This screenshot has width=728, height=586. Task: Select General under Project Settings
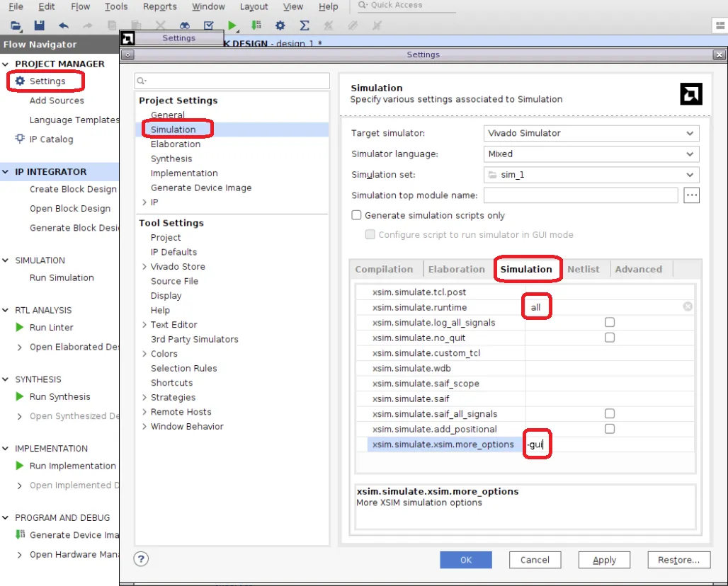tap(167, 115)
